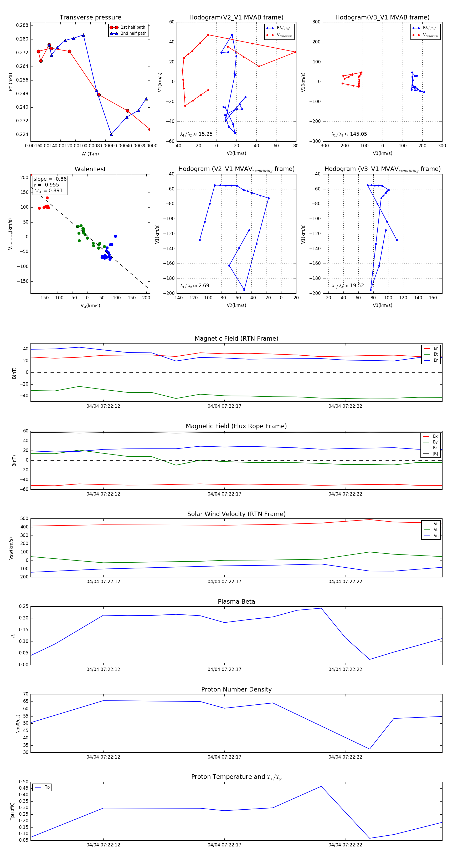Select the 'V_A(km/s)' x-axis label
Viewport: 473px width, 868px height.
tap(90, 306)
